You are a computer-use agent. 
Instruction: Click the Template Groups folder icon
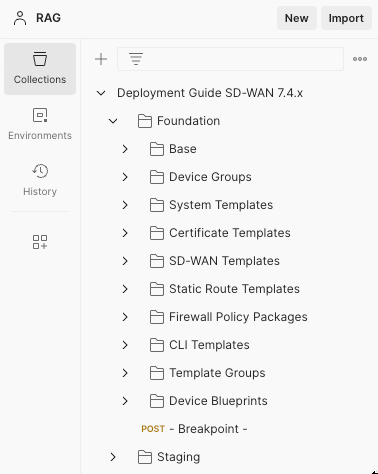click(157, 373)
